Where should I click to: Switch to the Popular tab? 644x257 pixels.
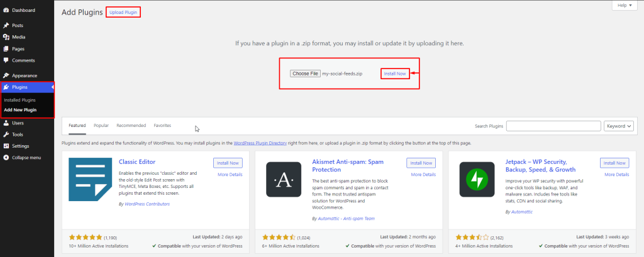tap(101, 126)
